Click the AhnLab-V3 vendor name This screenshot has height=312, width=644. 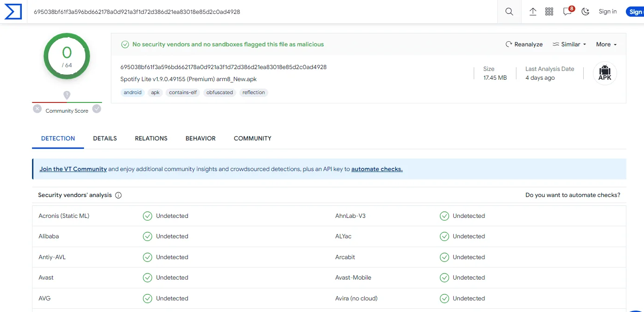(x=350, y=216)
